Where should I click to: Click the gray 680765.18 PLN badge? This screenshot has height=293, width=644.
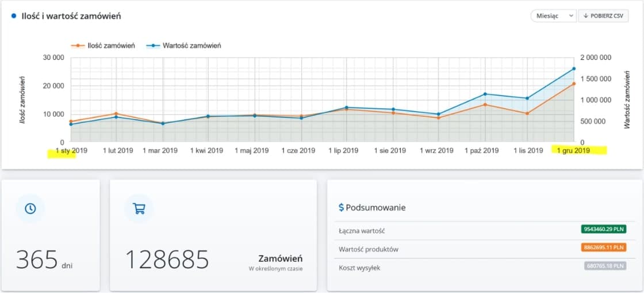click(605, 266)
